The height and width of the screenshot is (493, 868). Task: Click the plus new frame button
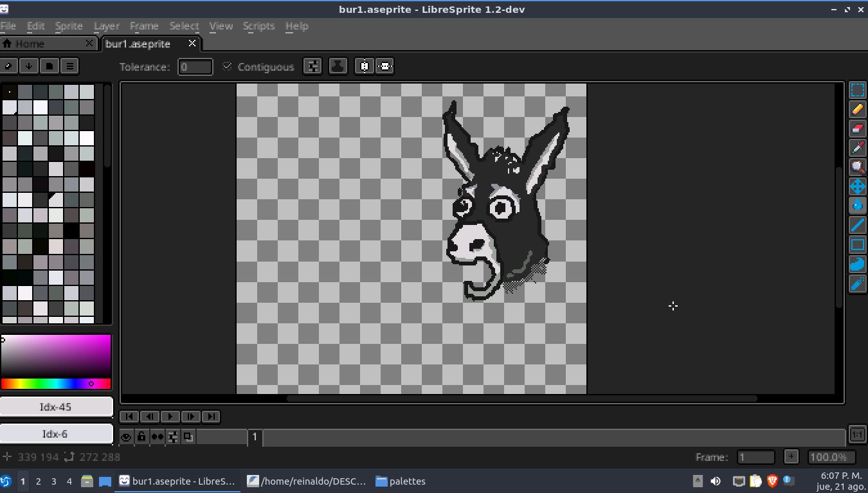pyautogui.click(x=791, y=457)
